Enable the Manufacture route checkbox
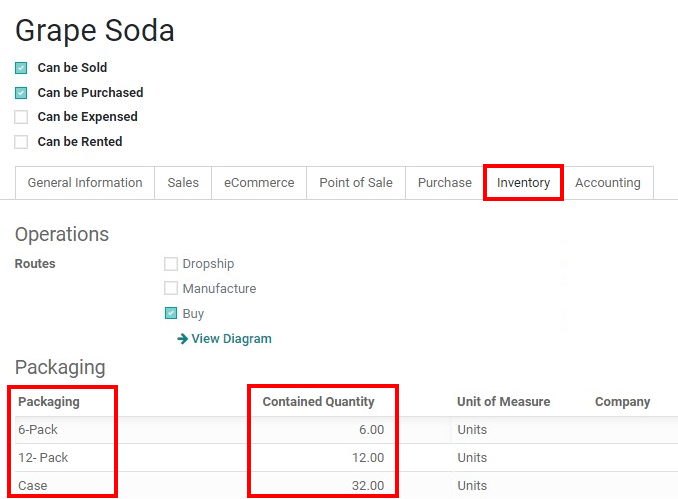The width and height of the screenshot is (678, 499). 171,289
